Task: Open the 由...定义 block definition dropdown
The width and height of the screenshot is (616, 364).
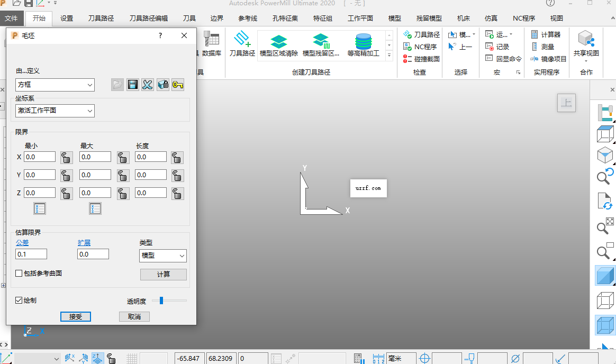Action: tap(55, 84)
